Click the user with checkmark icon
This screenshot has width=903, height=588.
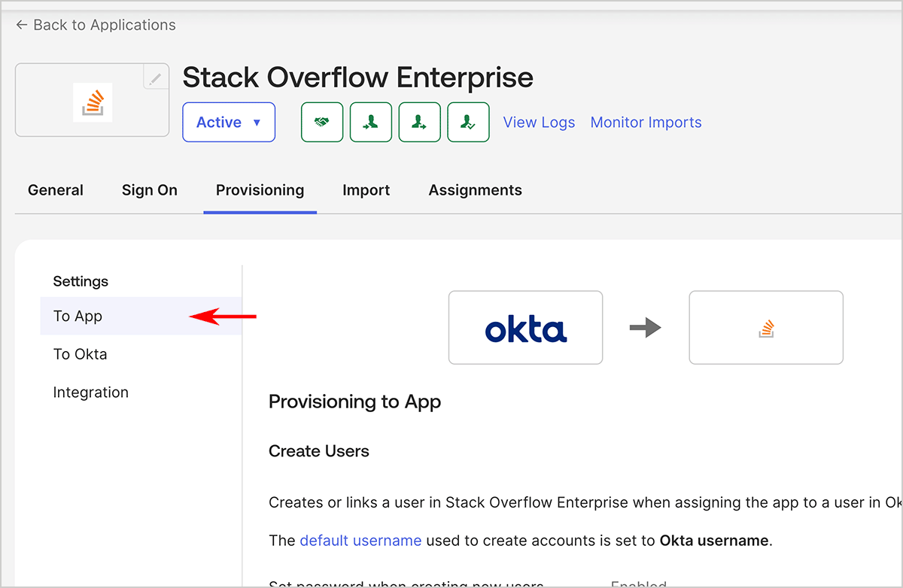(x=468, y=123)
